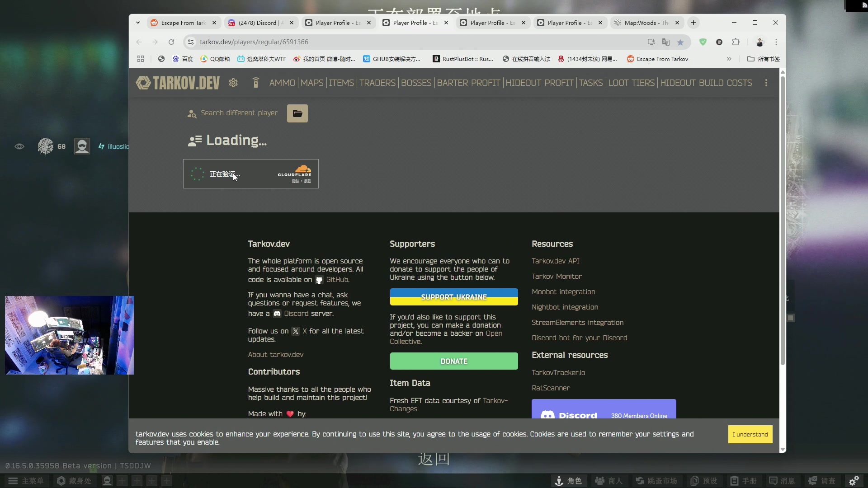Image resolution: width=868 pixels, height=488 pixels.
Task: Switch to the Discord browser tab
Action: coord(261,23)
